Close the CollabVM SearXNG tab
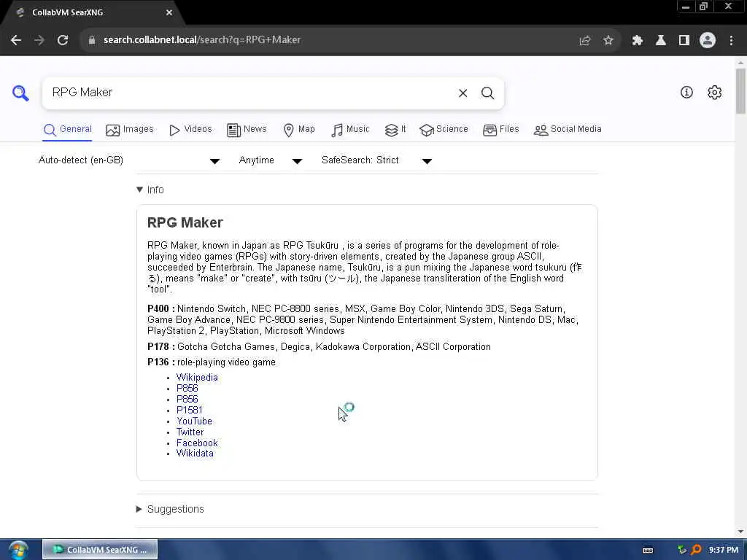747x560 pixels. (169, 13)
